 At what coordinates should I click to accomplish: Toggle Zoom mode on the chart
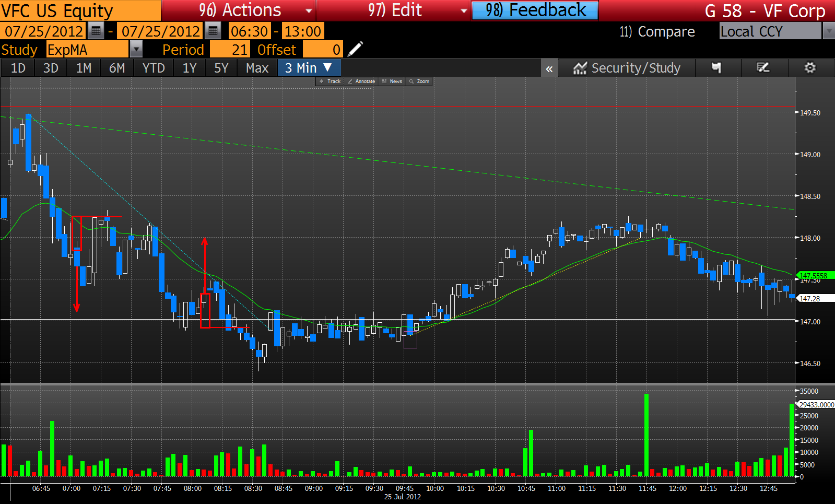click(419, 81)
